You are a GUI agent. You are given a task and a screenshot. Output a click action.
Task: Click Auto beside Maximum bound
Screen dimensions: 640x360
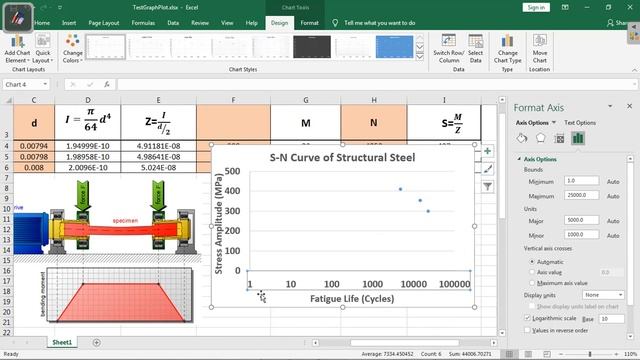pyautogui.click(x=613, y=196)
